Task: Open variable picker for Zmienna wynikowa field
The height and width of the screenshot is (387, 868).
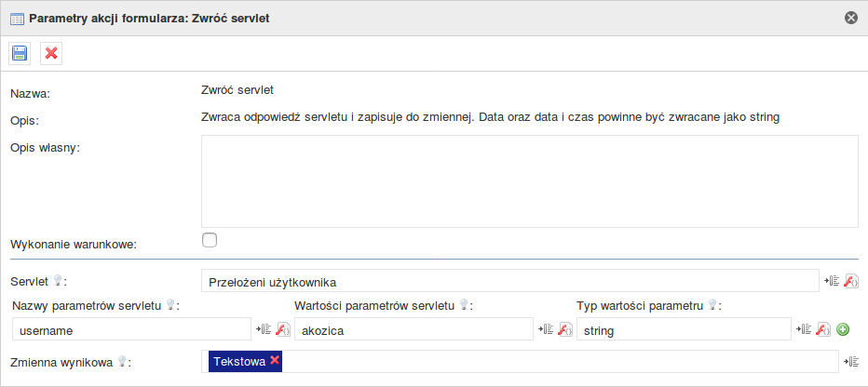Action: pos(851,362)
